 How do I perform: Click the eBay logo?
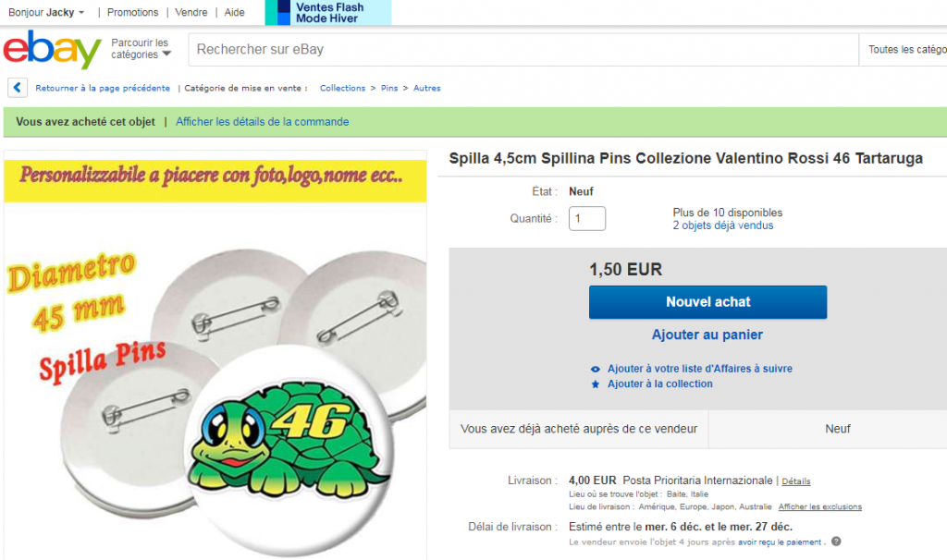click(52, 50)
